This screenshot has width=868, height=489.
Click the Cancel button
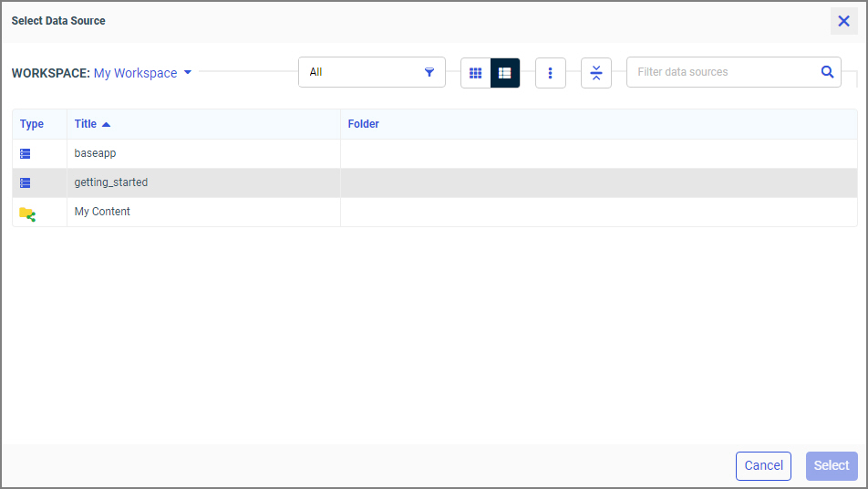(x=763, y=466)
